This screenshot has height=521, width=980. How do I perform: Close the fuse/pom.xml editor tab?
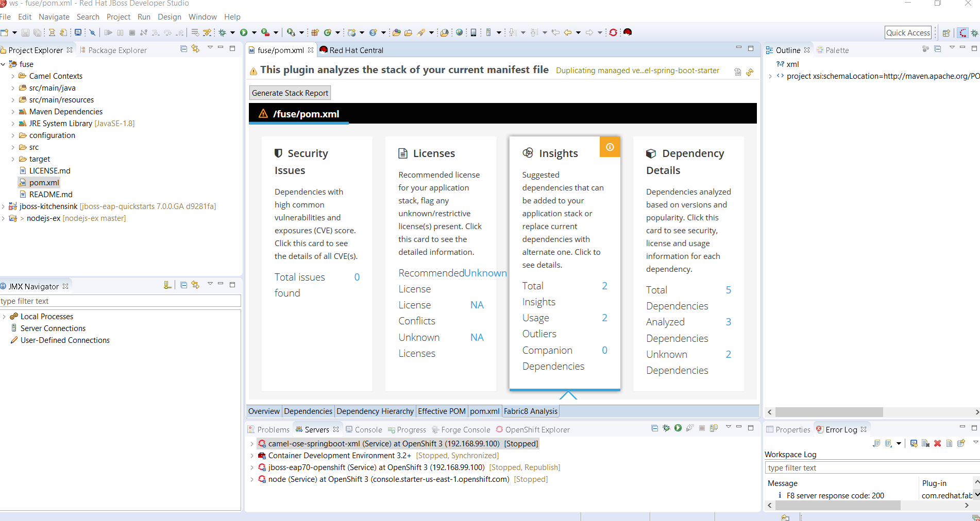coord(311,50)
